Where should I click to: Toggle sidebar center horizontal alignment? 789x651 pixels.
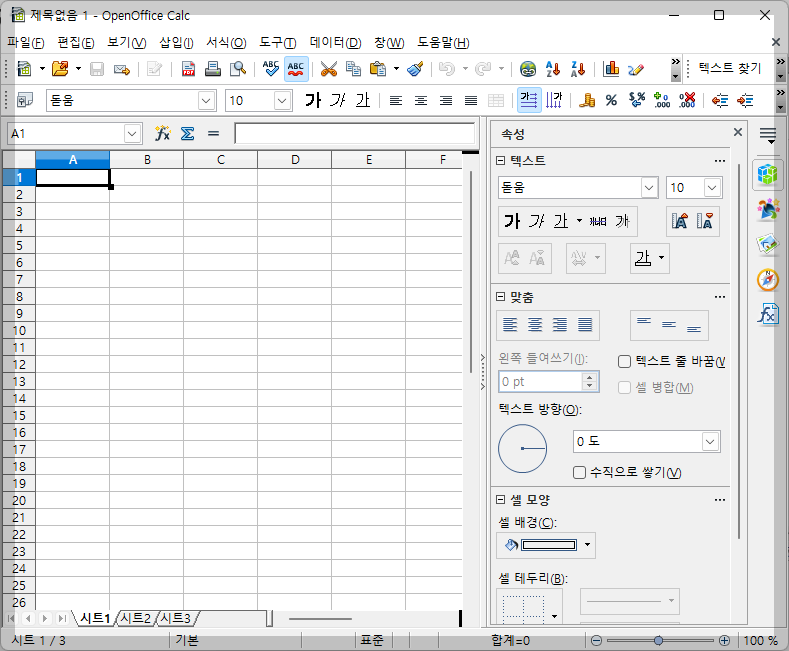[535, 325]
